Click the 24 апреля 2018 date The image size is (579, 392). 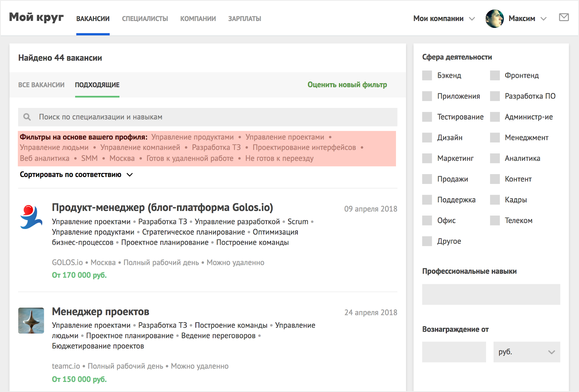click(x=371, y=312)
